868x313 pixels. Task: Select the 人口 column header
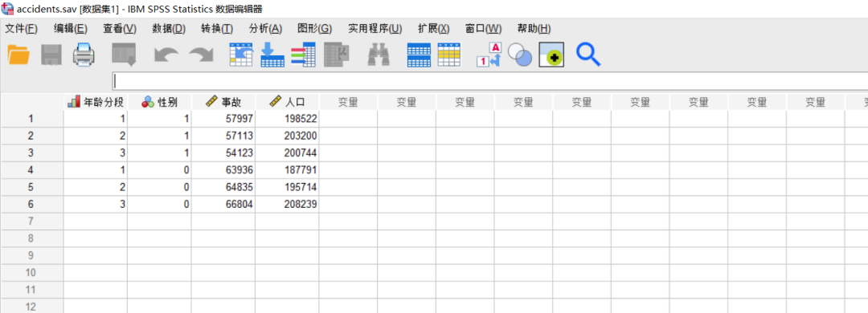pos(287,102)
